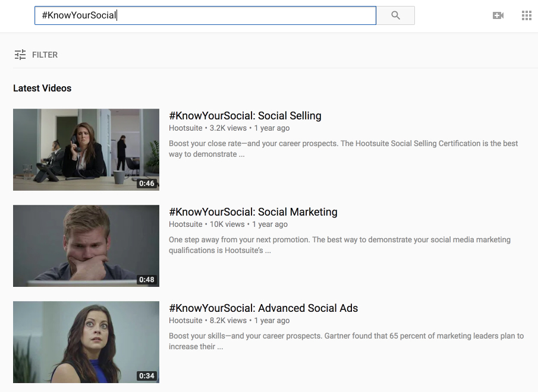The image size is (538, 392).
Task: Click the filter sliders icon
Action: click(x=20, y=55)
